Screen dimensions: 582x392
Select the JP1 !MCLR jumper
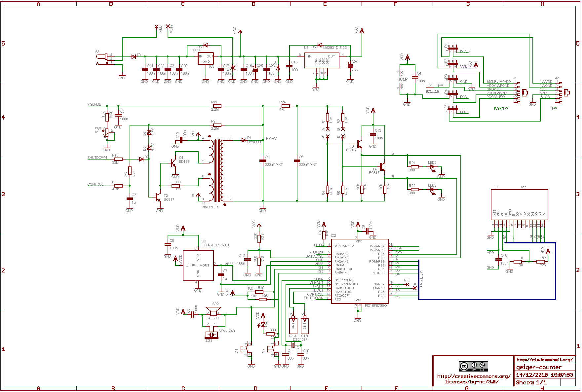[452, 49]
